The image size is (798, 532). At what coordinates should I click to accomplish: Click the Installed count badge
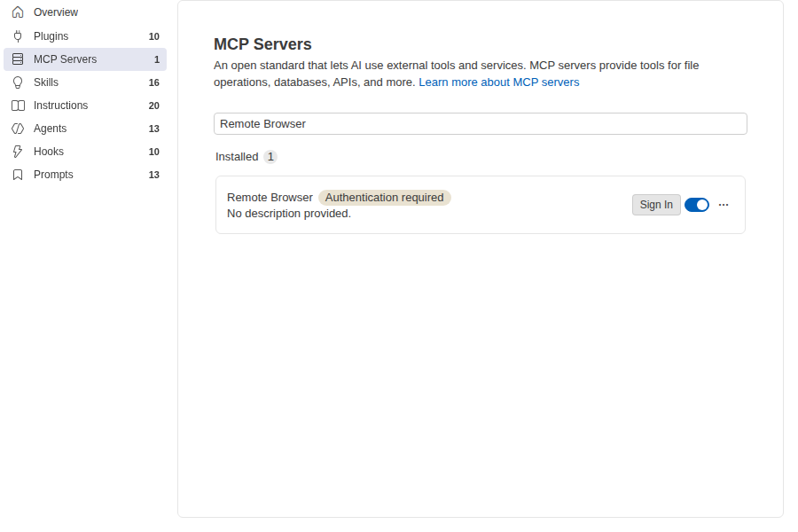pos(270,157)
